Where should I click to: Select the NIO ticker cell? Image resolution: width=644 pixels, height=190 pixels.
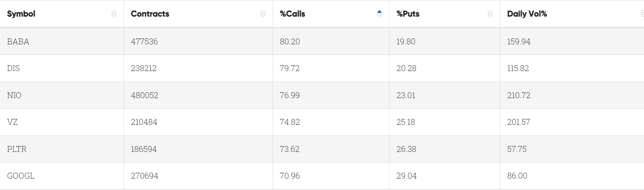[14, 95]
